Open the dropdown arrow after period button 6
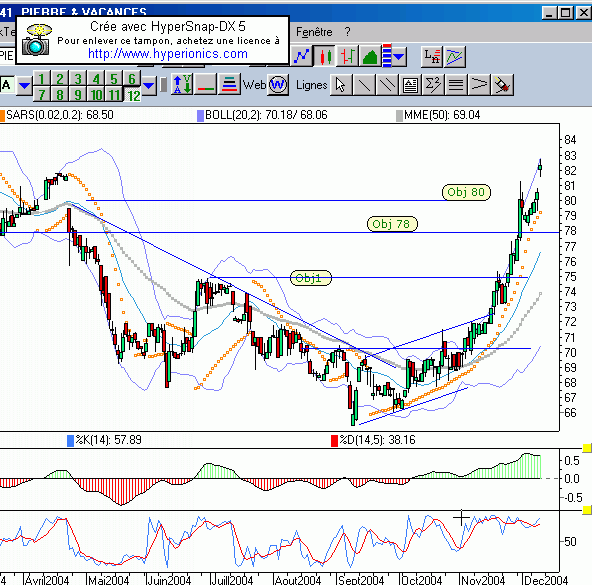This screenshot has height=585, width=592. pos(149,85)
